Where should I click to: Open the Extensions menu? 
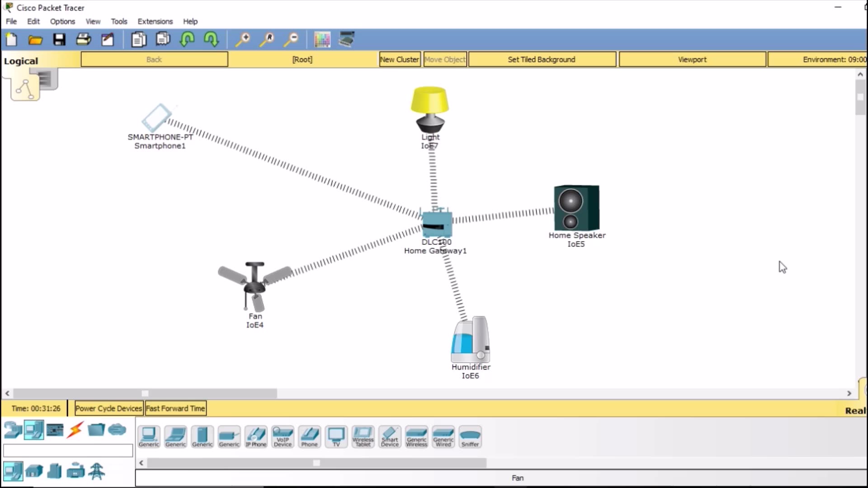(x=155, y=21)
